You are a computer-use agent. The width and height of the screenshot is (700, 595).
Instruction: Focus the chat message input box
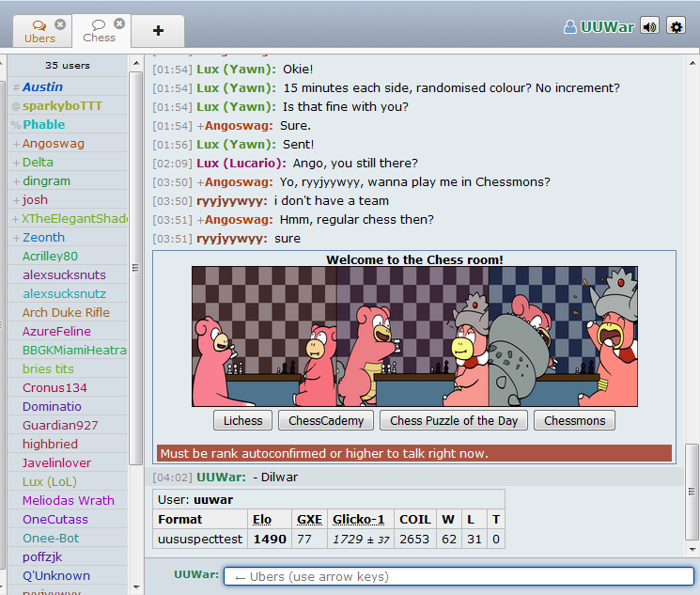tap(459, 576)
